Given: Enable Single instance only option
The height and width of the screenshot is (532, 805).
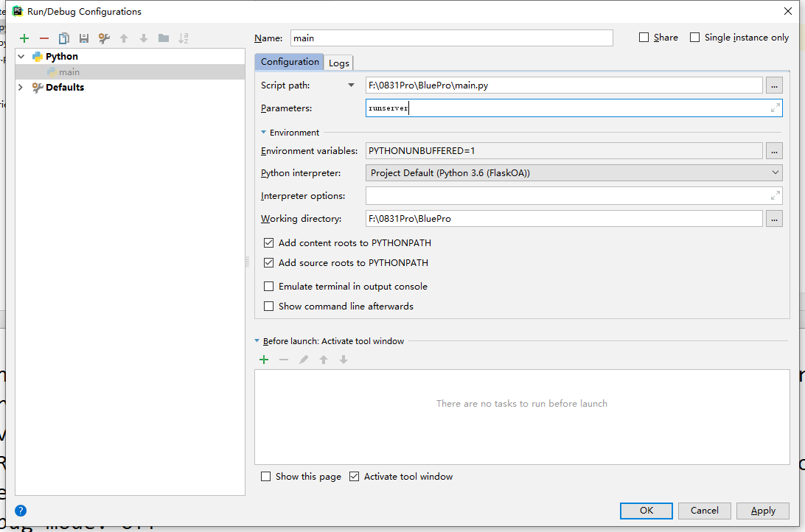Looking at the screenshot, I should point(694,38).
